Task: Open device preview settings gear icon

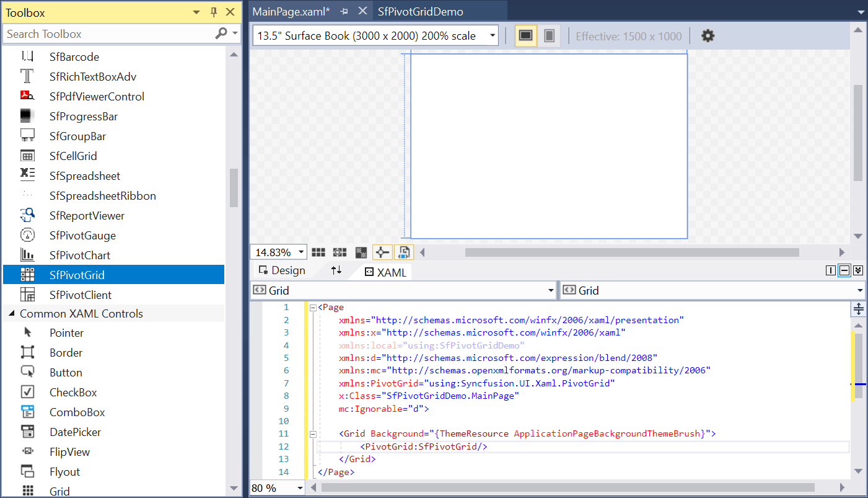Action: click(708, 36)
